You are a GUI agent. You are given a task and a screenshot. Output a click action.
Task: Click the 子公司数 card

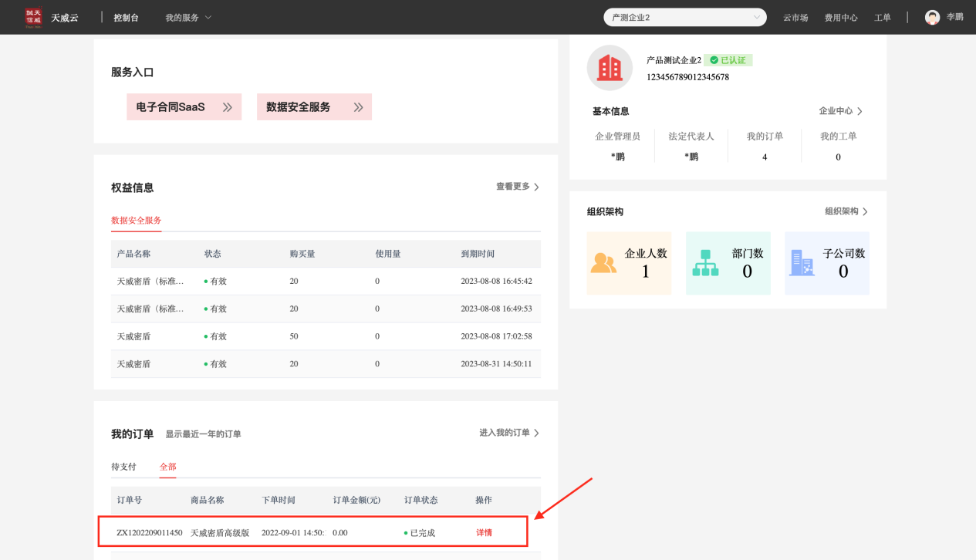click(x=827, y=264)
